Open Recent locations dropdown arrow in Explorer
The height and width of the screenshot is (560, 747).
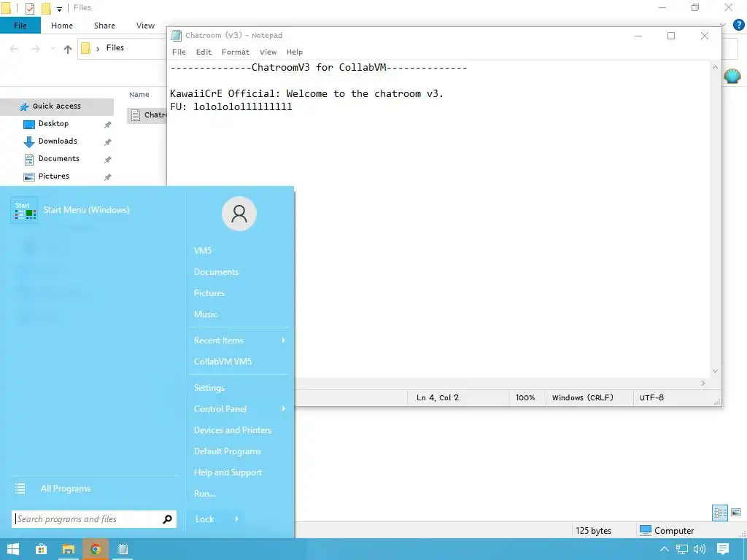(53, 49)
